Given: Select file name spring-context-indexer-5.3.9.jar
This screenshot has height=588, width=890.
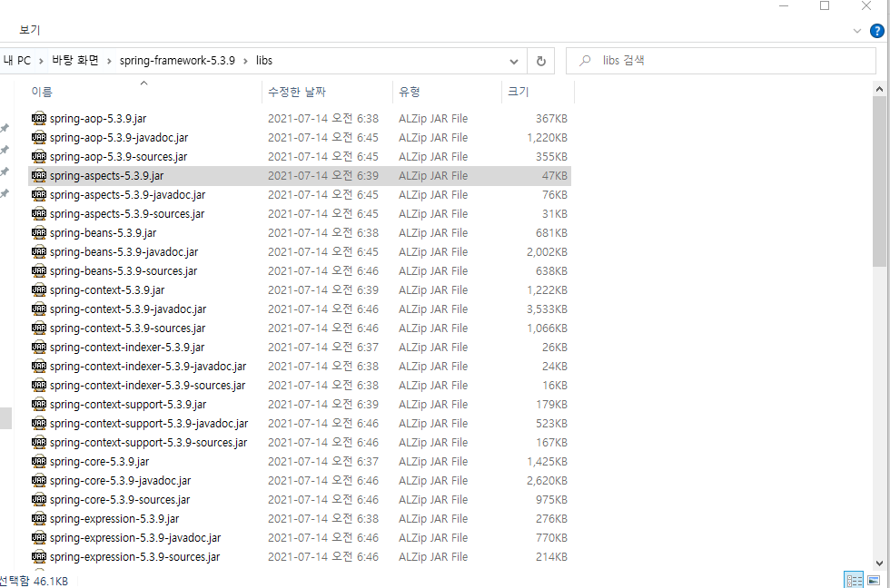Looking at the screenshot, I should click(x=126, y=348).
